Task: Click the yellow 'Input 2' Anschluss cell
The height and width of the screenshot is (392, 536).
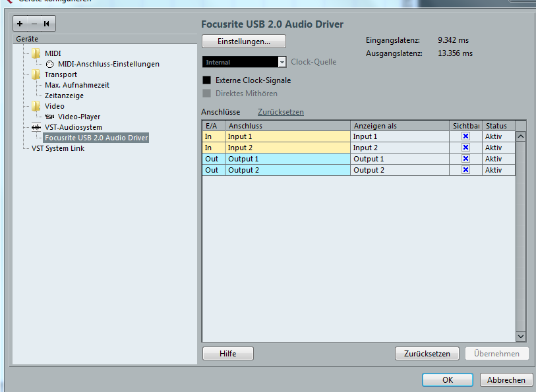Action: coord(288,148)
